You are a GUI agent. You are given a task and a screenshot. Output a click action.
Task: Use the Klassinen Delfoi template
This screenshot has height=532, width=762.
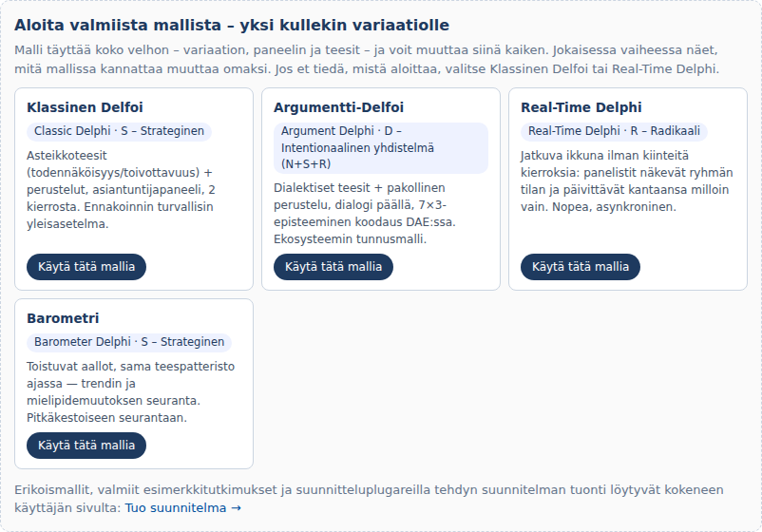(86, 267)
